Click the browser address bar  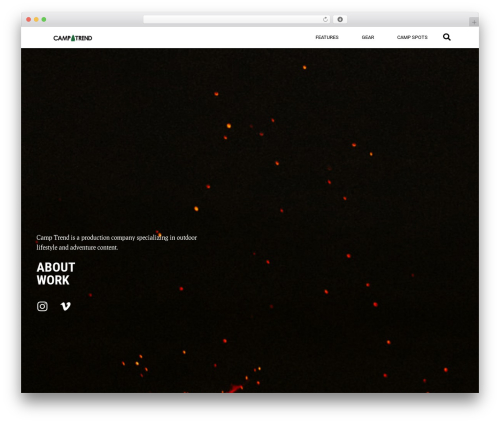point(237,19)
